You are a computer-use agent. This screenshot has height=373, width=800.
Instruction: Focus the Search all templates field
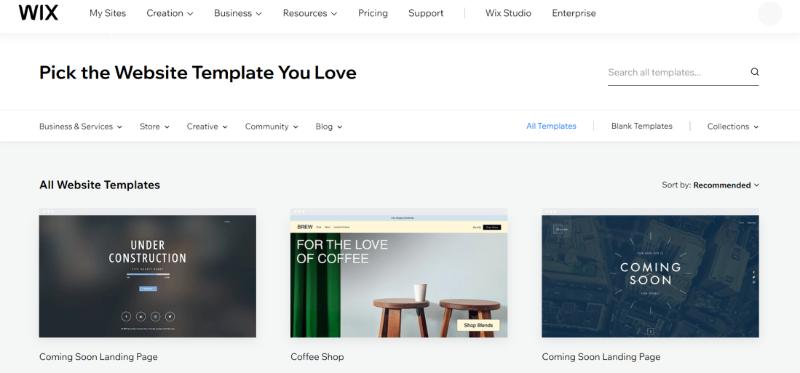683,72
